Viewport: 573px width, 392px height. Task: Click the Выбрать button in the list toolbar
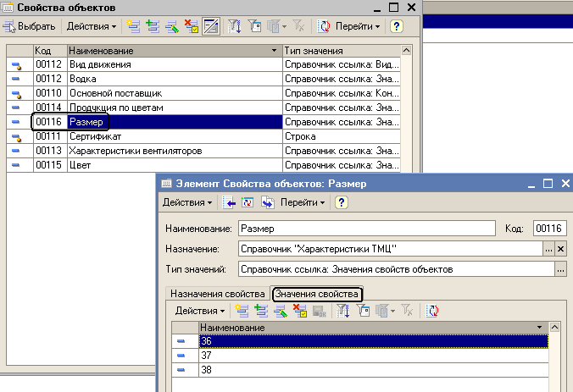tap(30, 26)
